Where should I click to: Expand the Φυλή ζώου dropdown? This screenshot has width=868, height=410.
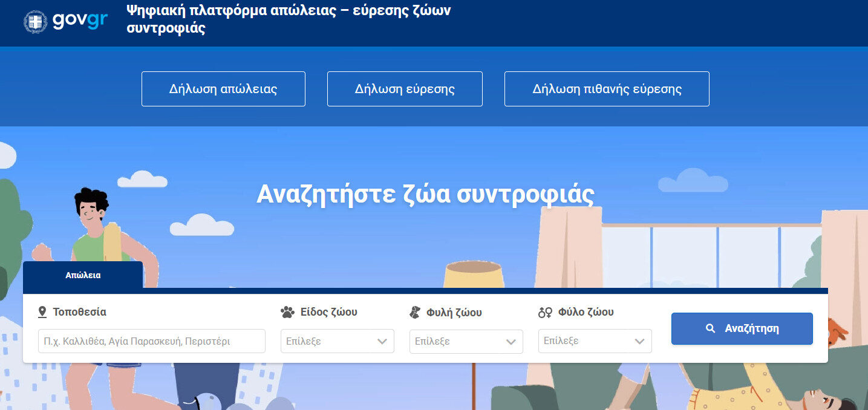pyautogui.click(x=466, y=341)
